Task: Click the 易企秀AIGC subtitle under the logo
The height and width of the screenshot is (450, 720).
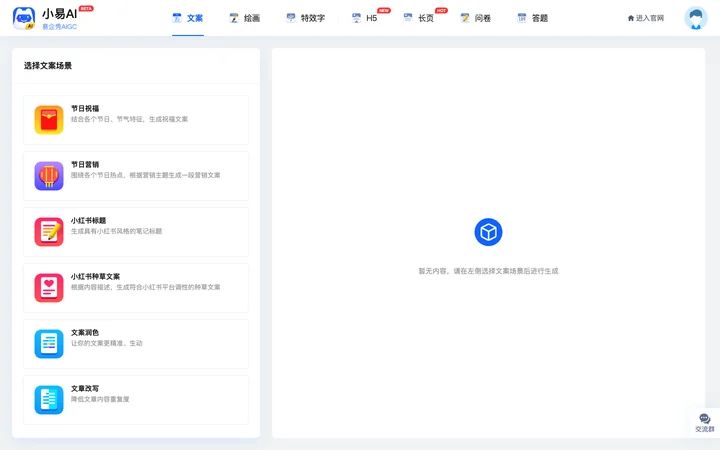Action: [x=59, y=27]
